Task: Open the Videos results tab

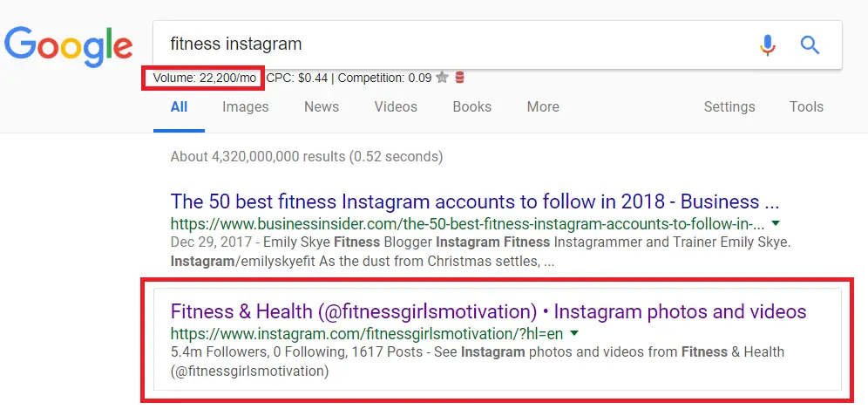Action: click(x=396, y=107)
